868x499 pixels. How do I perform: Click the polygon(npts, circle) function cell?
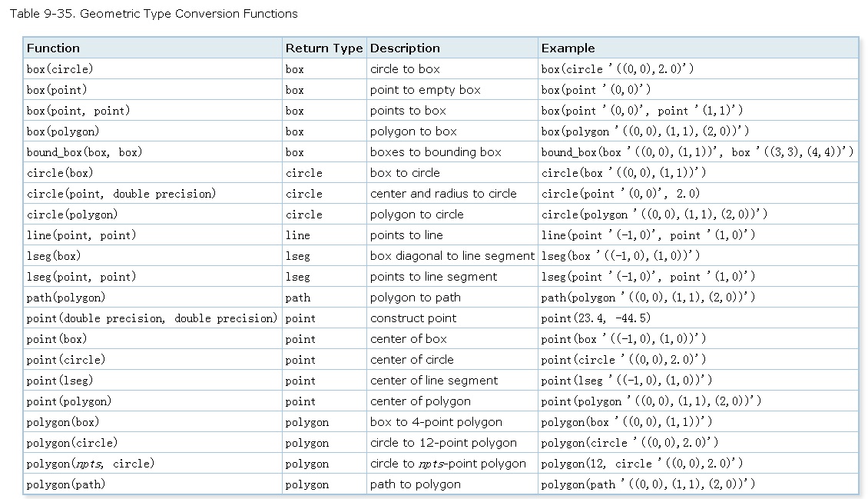point(91,464)
